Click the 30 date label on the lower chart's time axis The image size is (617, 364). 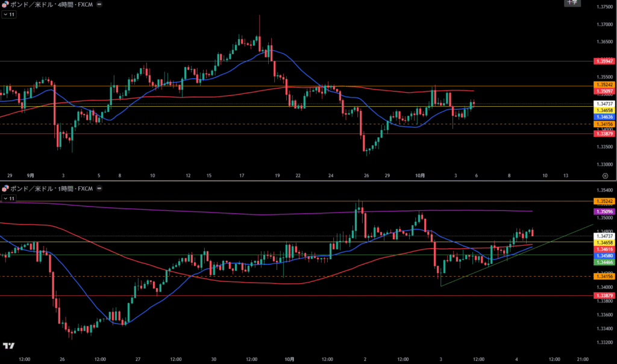coord(214,359)
